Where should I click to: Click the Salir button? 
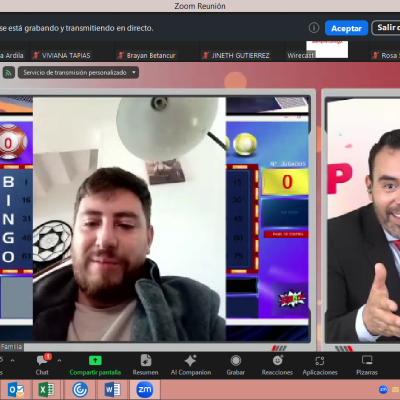pyautogui.click(x=387, y=28)
